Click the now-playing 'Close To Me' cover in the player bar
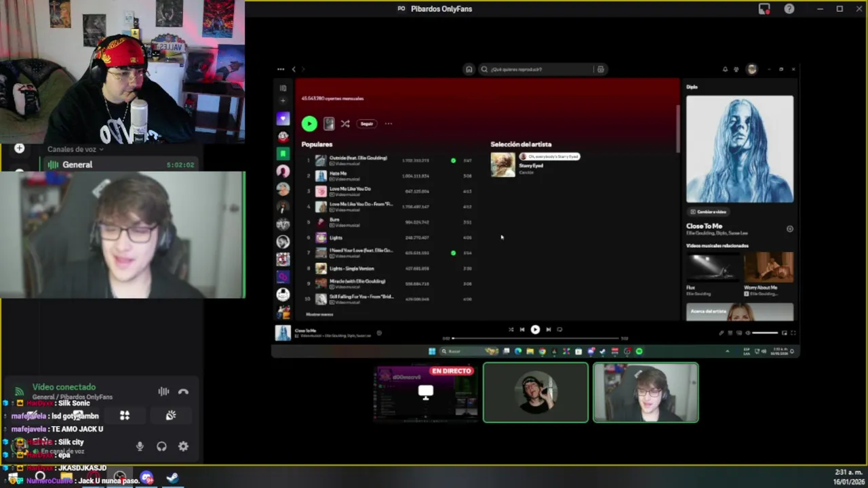 point(283,333)
